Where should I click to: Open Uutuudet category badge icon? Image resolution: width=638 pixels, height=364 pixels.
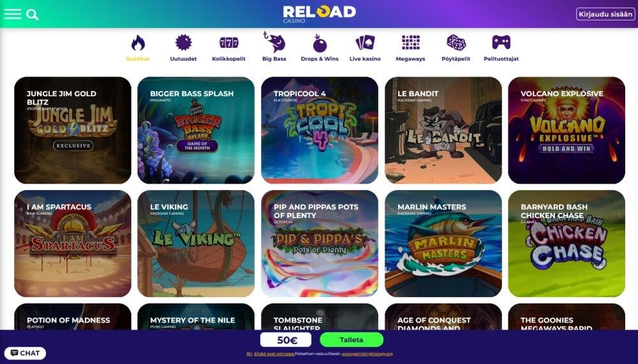click(x=184, y=42)
